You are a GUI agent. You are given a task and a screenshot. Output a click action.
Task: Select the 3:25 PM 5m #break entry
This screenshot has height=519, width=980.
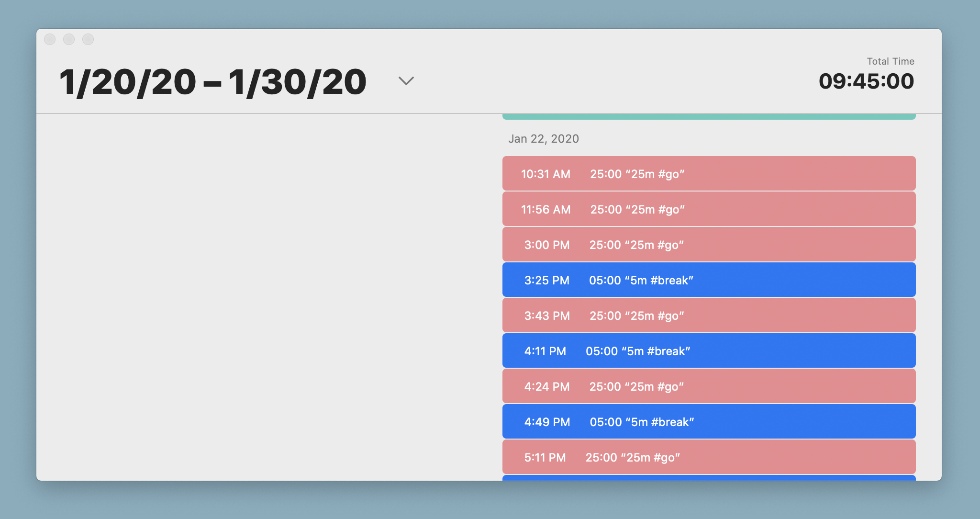(708, 280)
